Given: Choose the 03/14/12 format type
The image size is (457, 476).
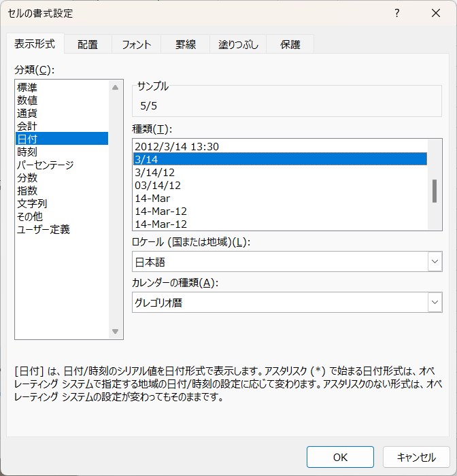Looking at the screenshot, I should [158, 185].
